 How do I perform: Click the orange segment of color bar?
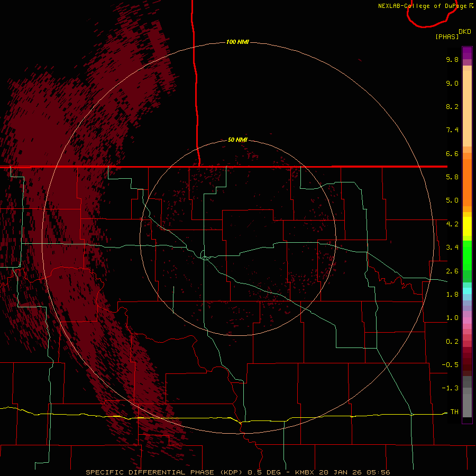tap(467, 182)
